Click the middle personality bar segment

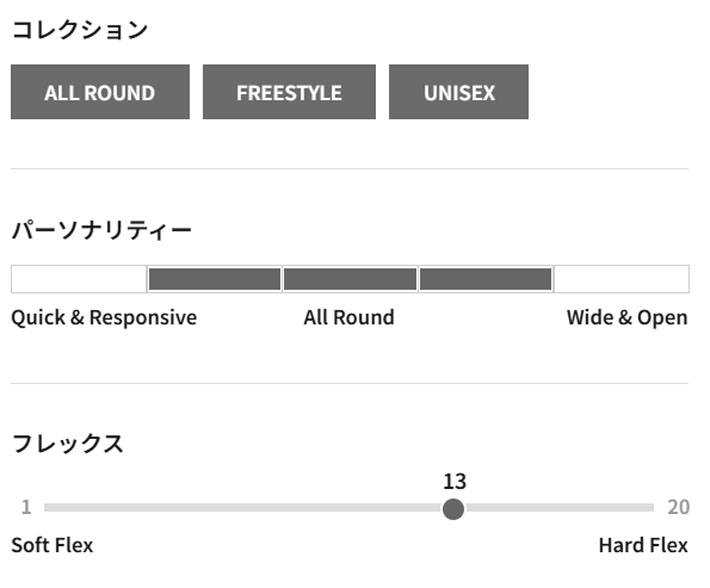click(x=350, y=279)
